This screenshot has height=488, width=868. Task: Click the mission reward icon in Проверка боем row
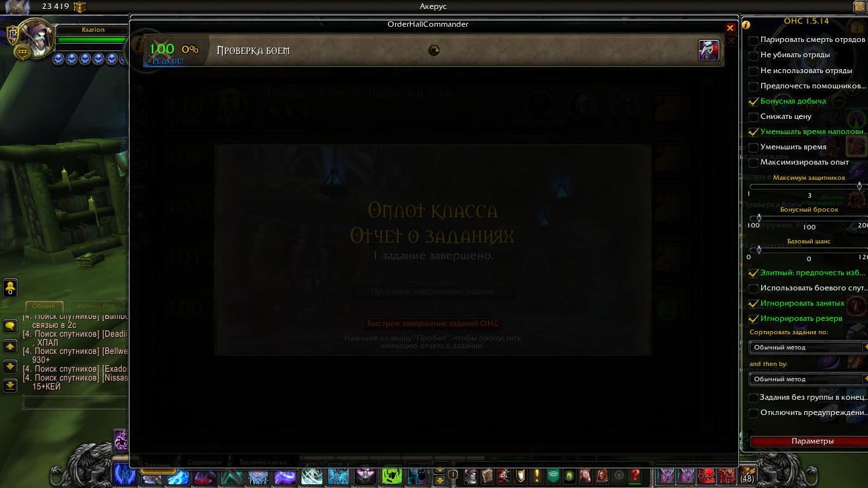click(709, 50)
